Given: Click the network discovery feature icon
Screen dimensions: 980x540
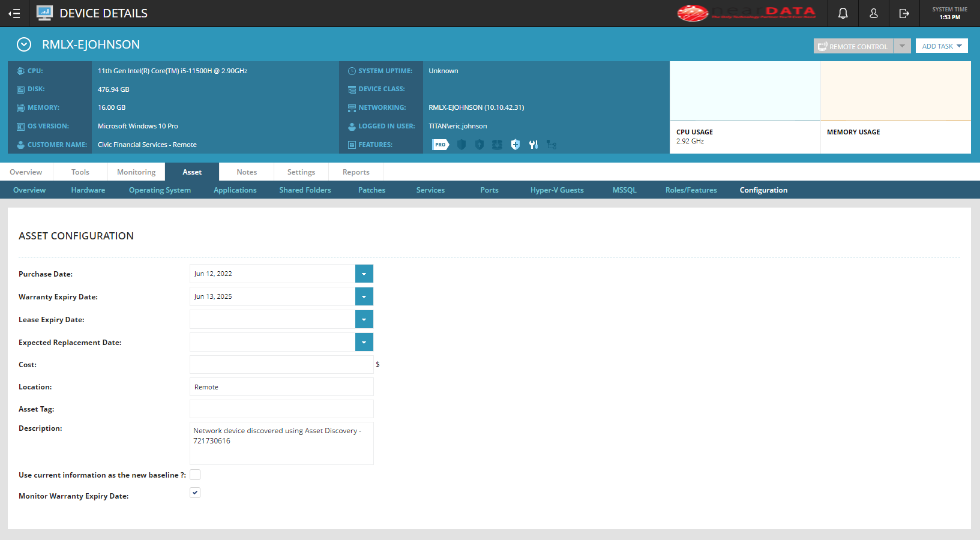Looking at the screenshot, I should (x=552, y=145).
